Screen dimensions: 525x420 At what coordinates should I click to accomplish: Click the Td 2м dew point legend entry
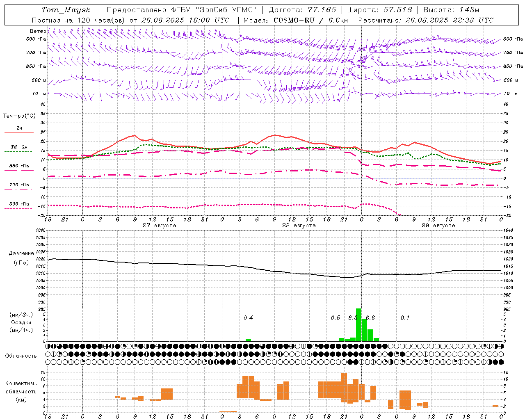pyautogui.click(x=19, y=148)
